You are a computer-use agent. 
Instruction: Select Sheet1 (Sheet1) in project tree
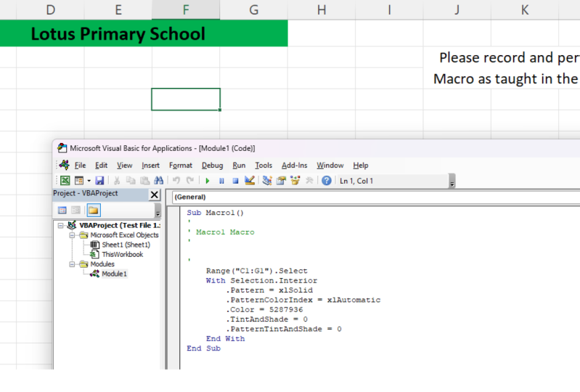click(x=126, y=245)
